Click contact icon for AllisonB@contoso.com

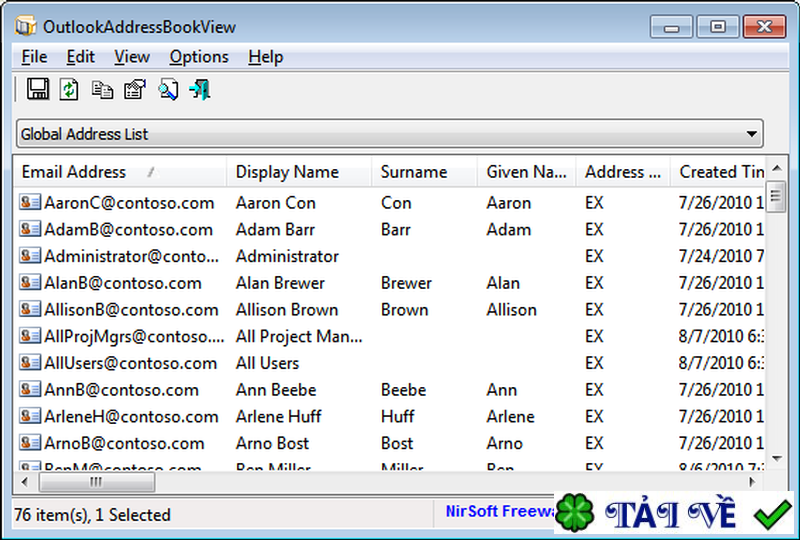point(30,309)
